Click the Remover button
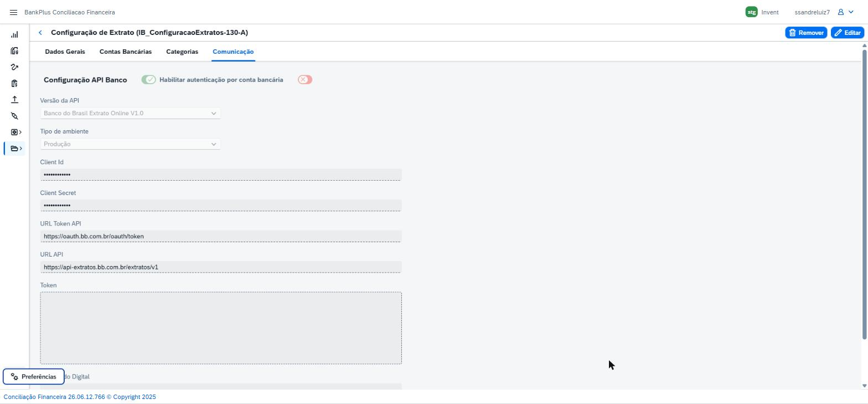The height and width of the screenshot is (404, 868). tap(806, 33)
